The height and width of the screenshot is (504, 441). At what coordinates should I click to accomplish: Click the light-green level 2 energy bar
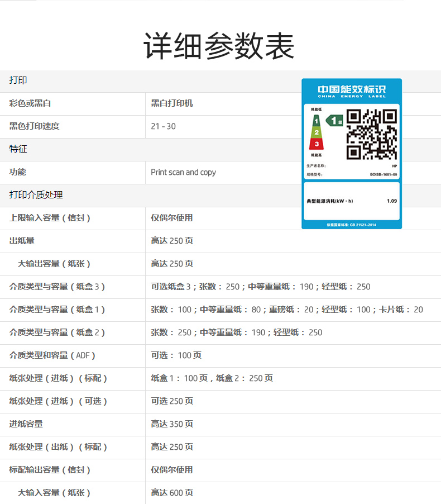coord(317,132)
